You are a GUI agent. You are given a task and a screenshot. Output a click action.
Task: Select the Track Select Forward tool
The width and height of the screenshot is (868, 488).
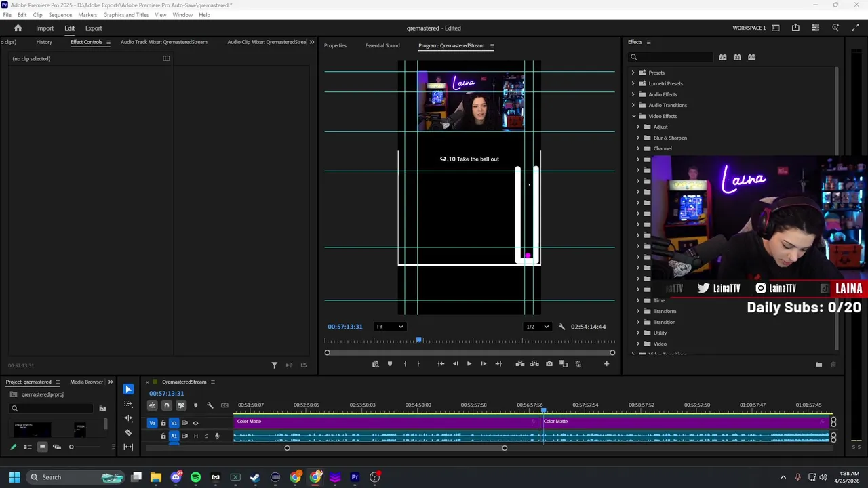(128, 403)
